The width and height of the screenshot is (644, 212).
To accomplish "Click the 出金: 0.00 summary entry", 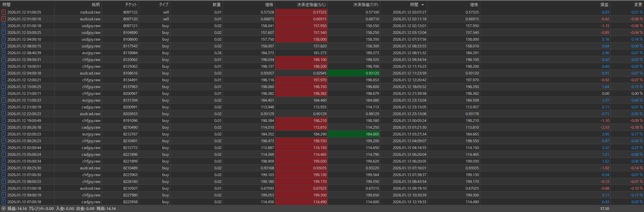I will [x=85, y=209].
